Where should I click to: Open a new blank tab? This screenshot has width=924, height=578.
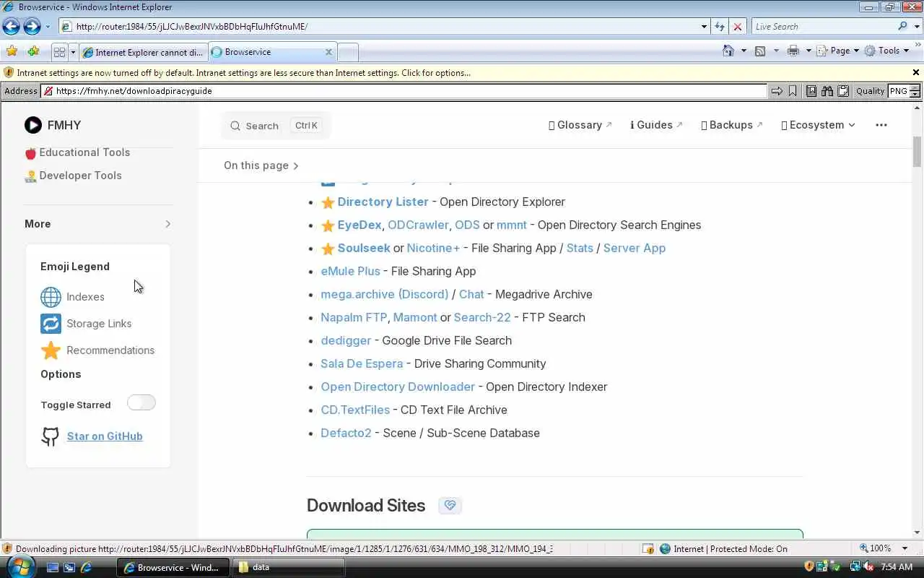tap(348, 52)
